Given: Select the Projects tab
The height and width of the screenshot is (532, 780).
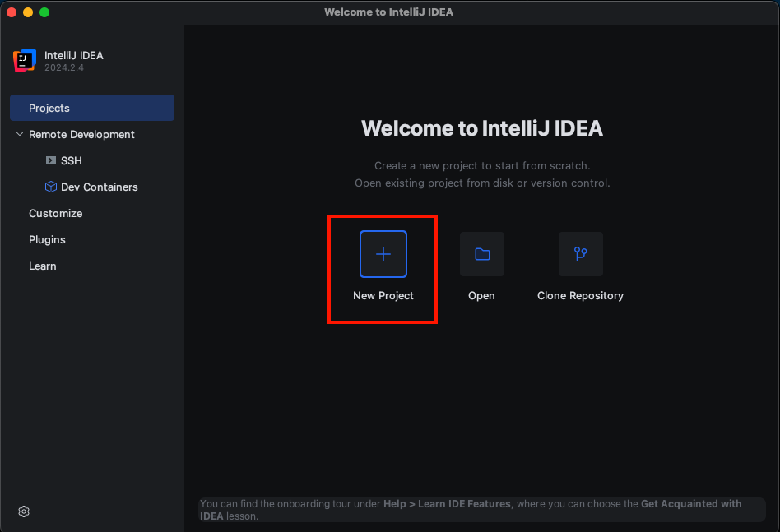Looking at the screenshot, I should click(x=92, y=108).
